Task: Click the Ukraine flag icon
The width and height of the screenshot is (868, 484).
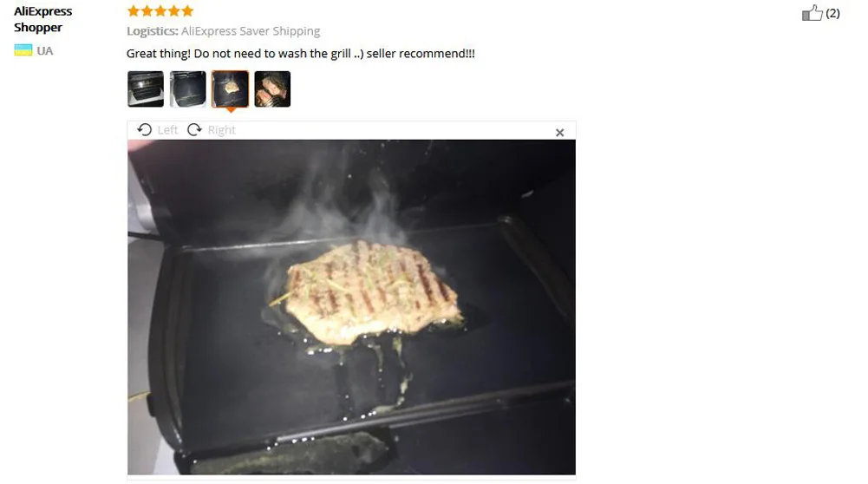Action: coord(23,50)
